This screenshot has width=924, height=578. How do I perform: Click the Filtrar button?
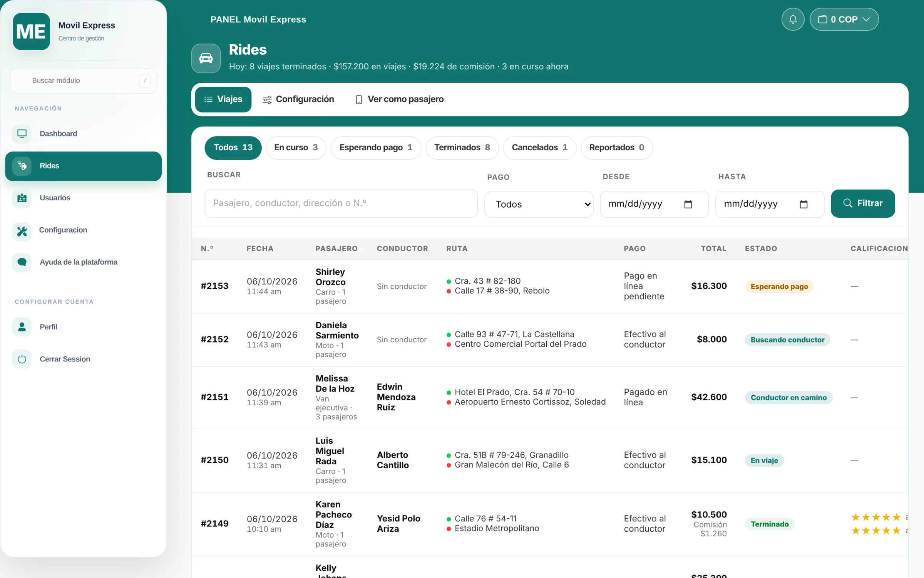(x=863, y=203)
